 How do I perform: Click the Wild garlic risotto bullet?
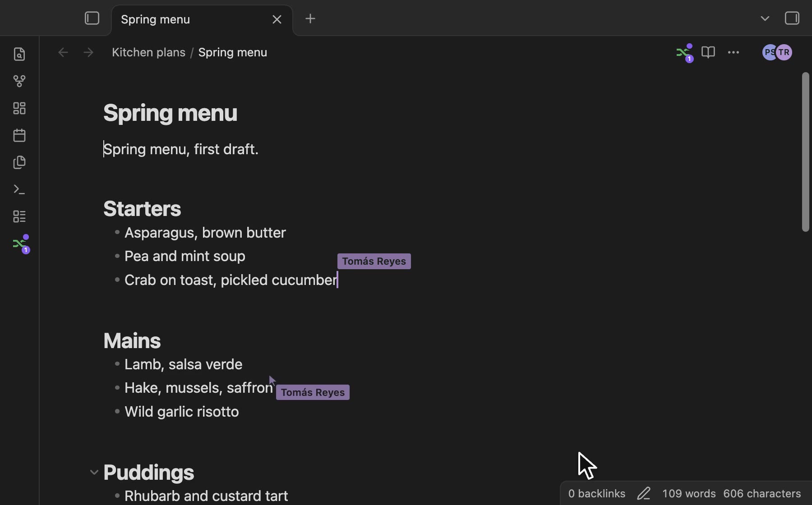(182, 412)
